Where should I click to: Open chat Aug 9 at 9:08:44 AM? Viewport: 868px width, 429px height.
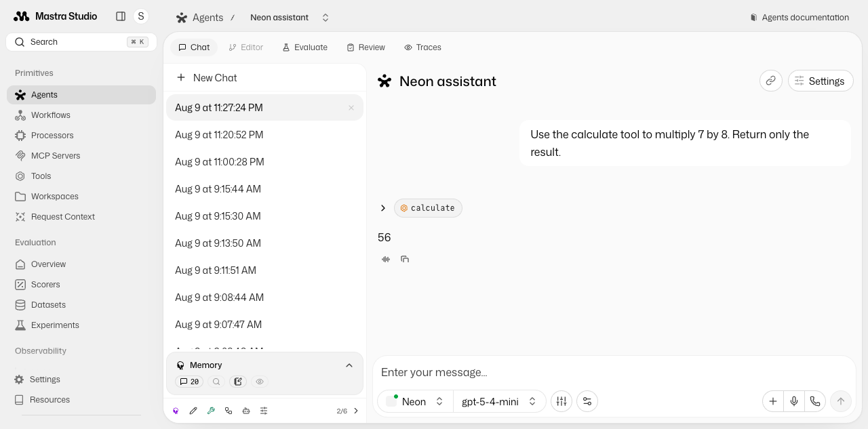pos(264,298)
